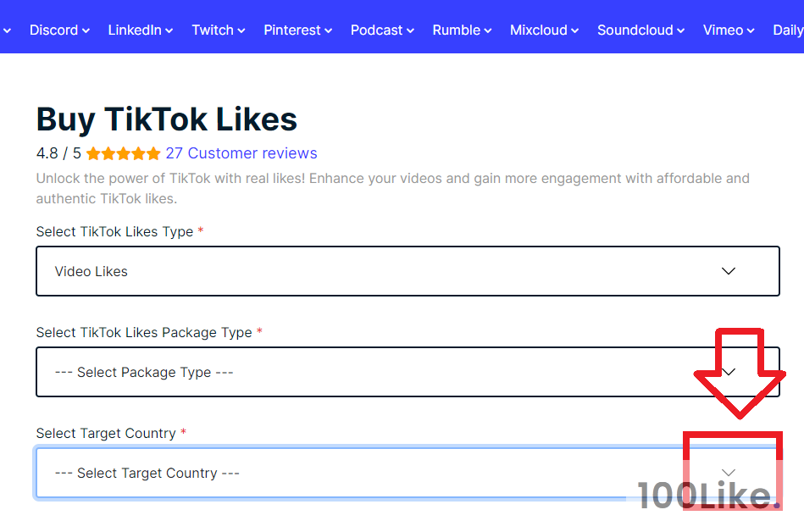The width and height of the screenshot is (804, 532).
Task: Click the Select TikTok Likes Package Type label
Action: [144, 333]
